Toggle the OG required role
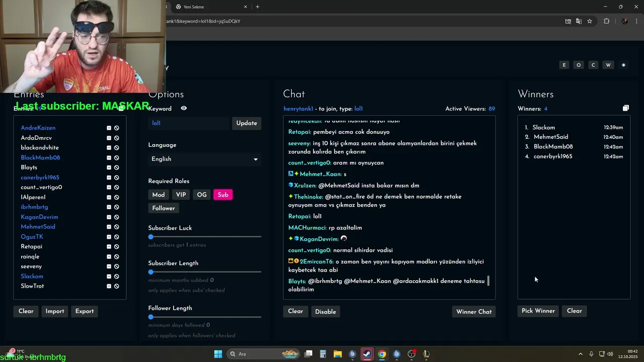644x362 pixels. tap(202, 195)
